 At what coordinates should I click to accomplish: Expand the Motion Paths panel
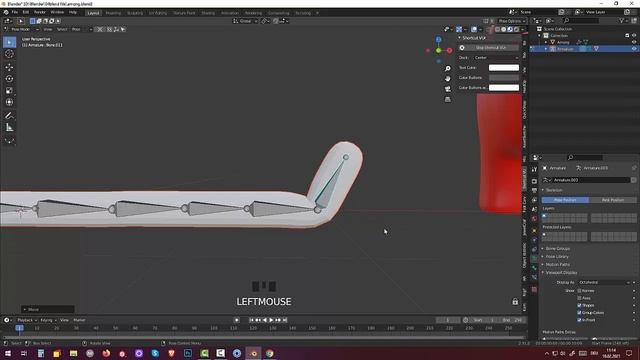557,264
